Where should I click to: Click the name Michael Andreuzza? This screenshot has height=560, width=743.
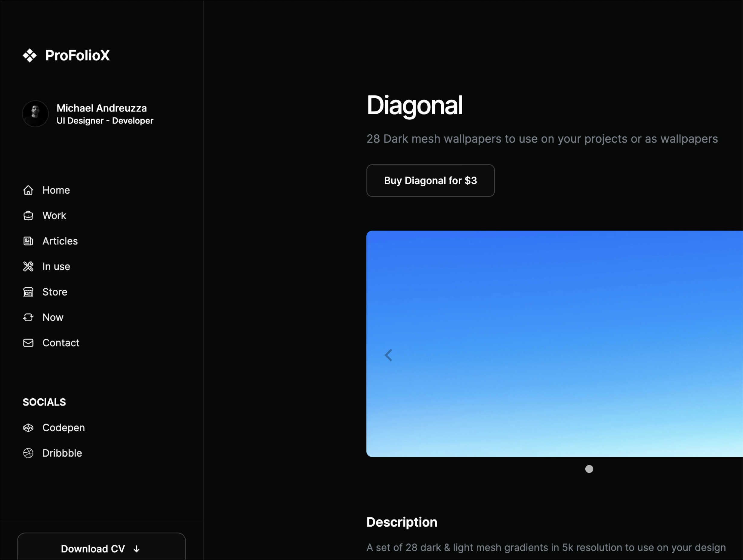(x=101, y=108)
